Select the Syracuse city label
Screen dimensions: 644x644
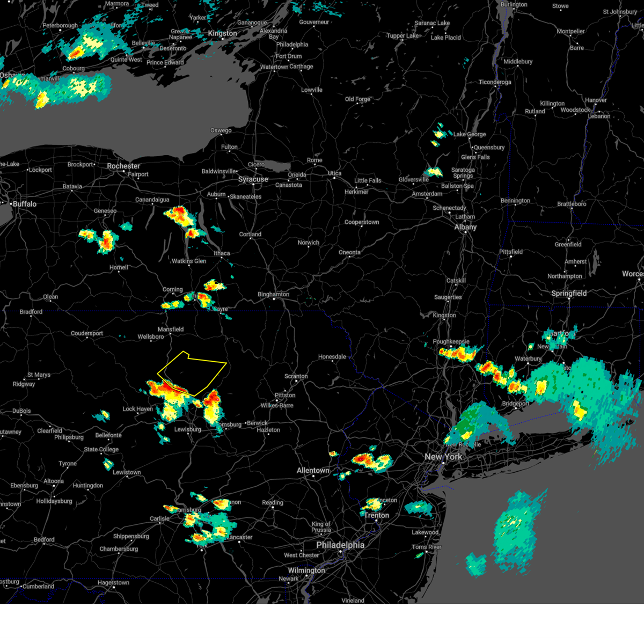(253, 179)
